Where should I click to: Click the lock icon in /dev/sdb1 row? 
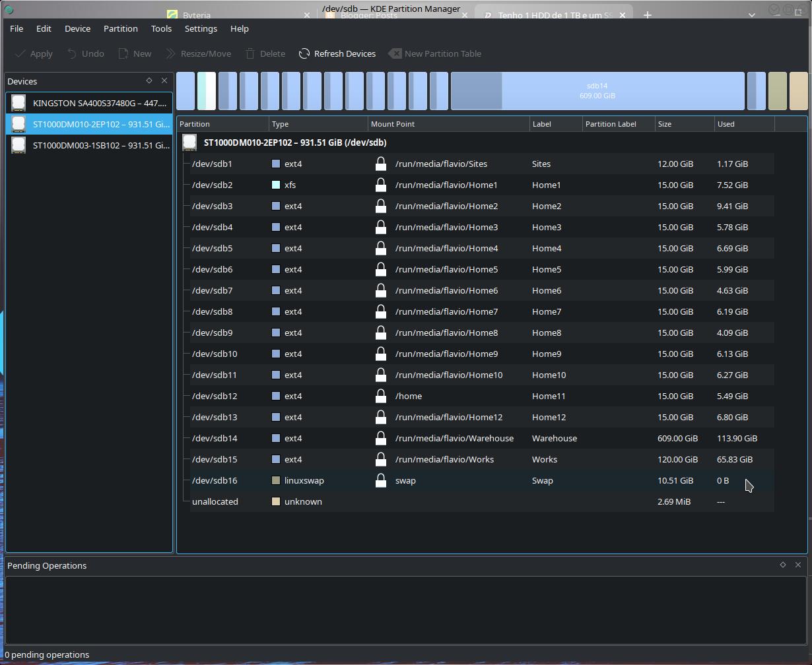pyautogui.click(x=380, y=164)
